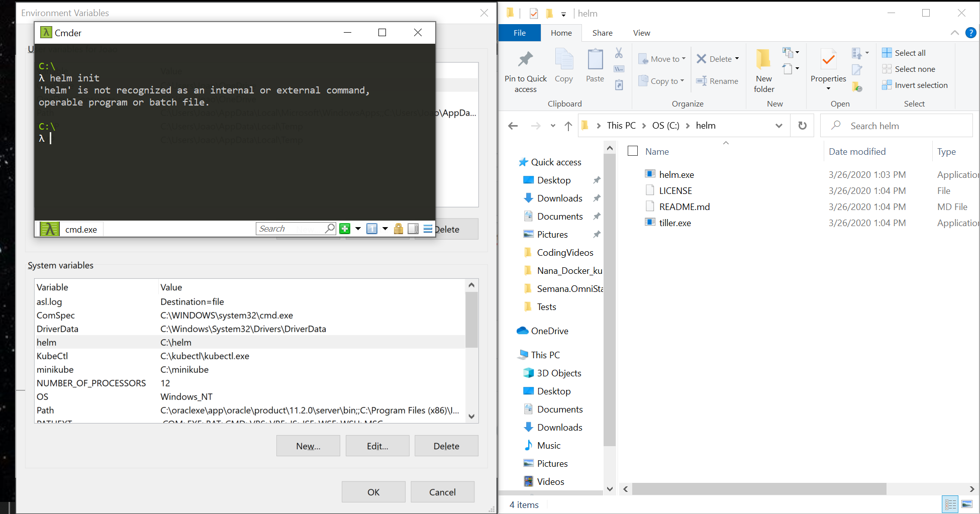The height and width of the screenshot is (514, 980).
Task: Open the Cmder hamburger settings menu
Action: click(x=428, y=229)
